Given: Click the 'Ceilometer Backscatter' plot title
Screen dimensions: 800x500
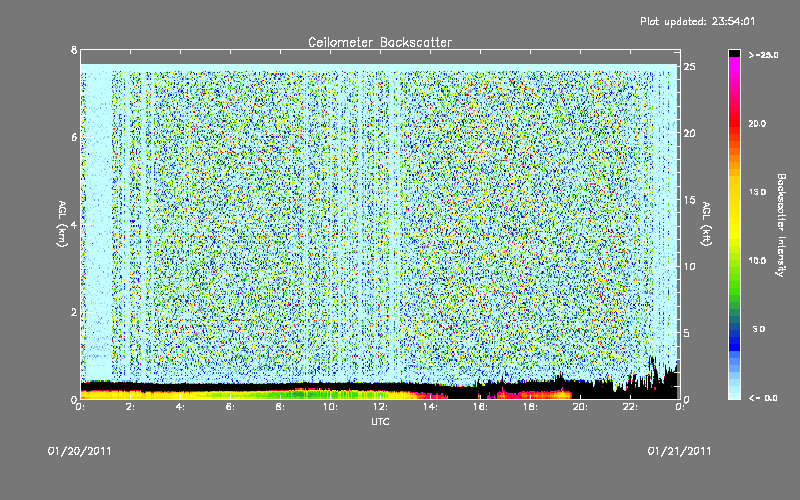Looking at the screenshot, I should [x=380, y=42].
